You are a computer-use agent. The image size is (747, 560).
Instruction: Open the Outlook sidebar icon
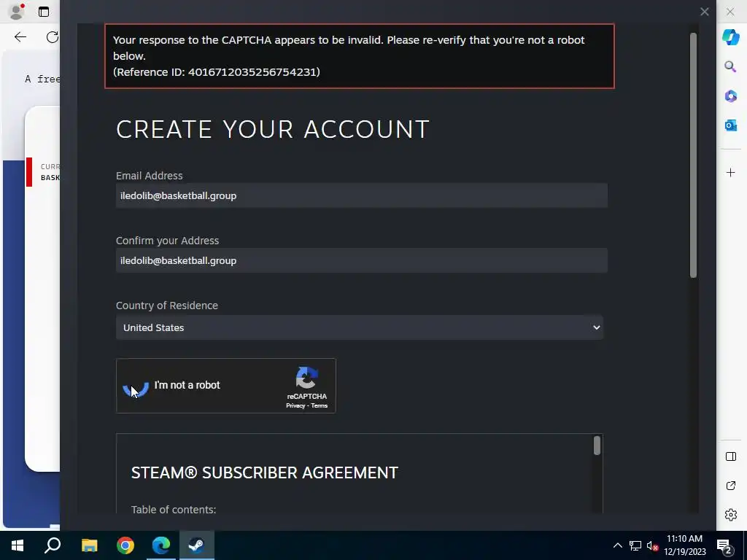(x=731, y=125)
